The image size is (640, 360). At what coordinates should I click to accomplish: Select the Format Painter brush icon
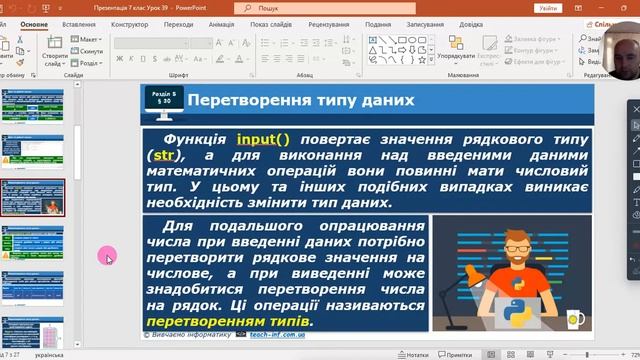click(x=20, y=62)
